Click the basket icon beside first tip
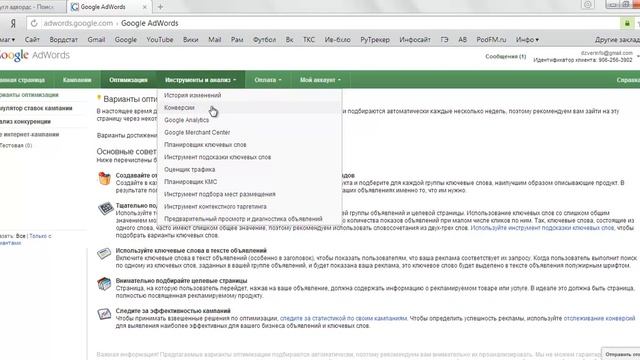 (104, 178)
